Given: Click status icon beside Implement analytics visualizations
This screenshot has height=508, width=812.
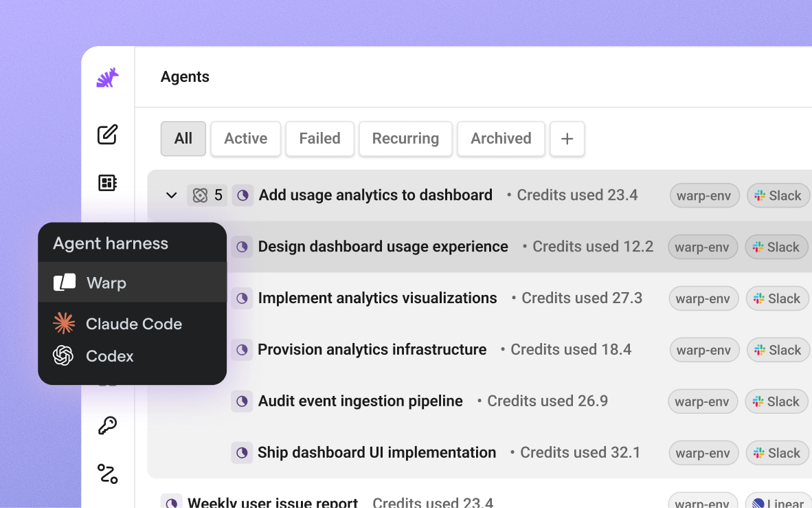Looking at the screenshot, I should [x=242, y=298].
